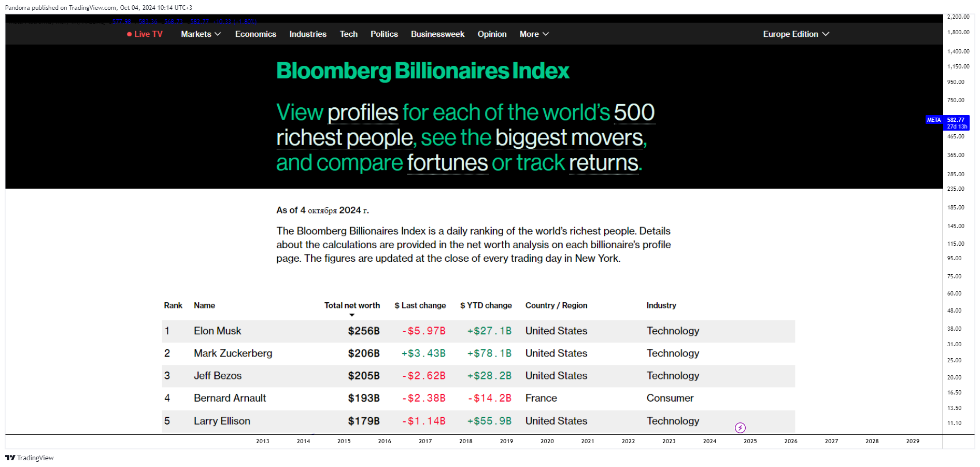Click the +$55.9B YTD change value
This screenshot has width=980, height=467.
(x=489, y=421)
